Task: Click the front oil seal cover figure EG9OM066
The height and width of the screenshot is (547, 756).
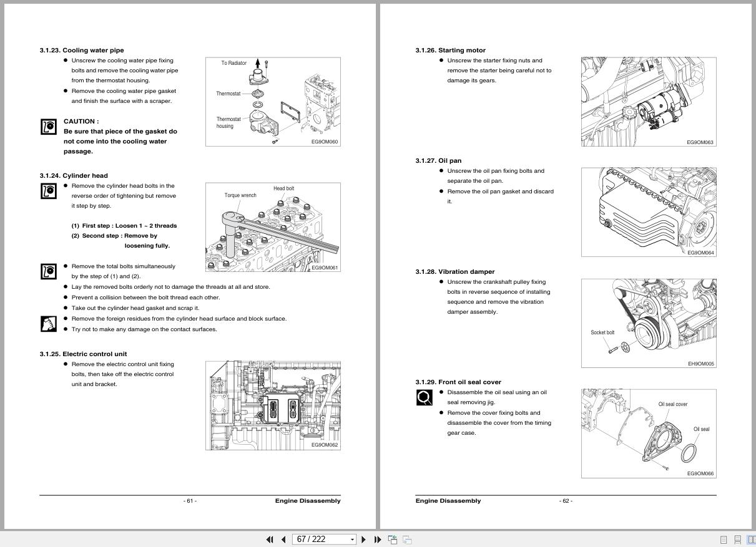Action: [649, 433]
